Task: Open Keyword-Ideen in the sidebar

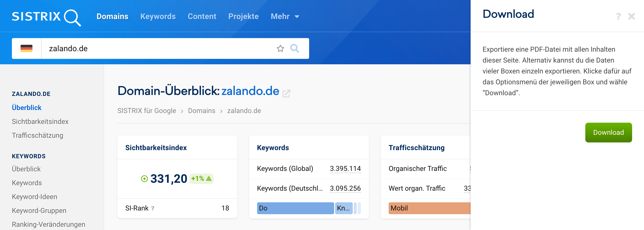Action: (x=34, y=197)
